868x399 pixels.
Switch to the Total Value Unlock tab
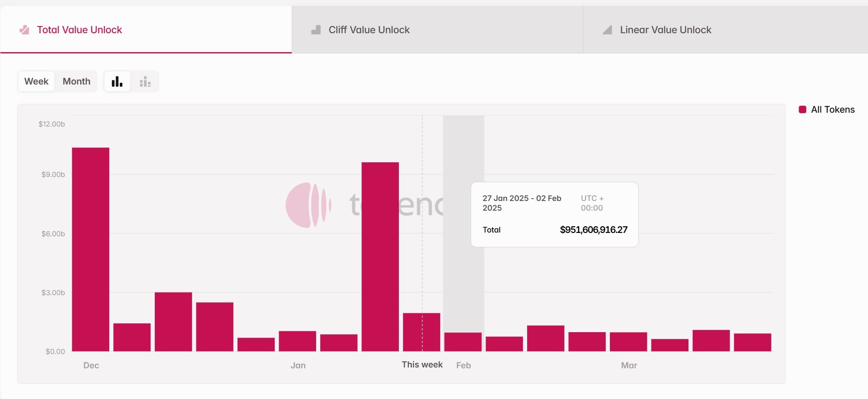tap(146, 29)
